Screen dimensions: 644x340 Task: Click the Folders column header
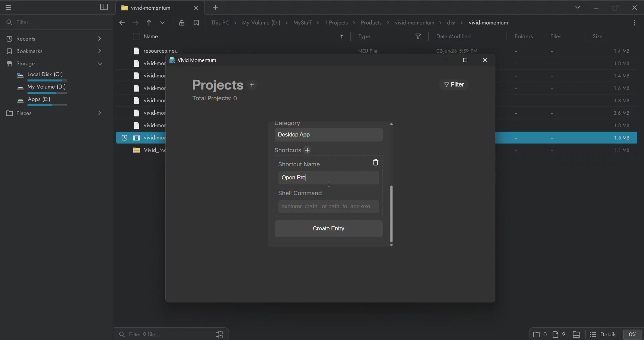524,37
